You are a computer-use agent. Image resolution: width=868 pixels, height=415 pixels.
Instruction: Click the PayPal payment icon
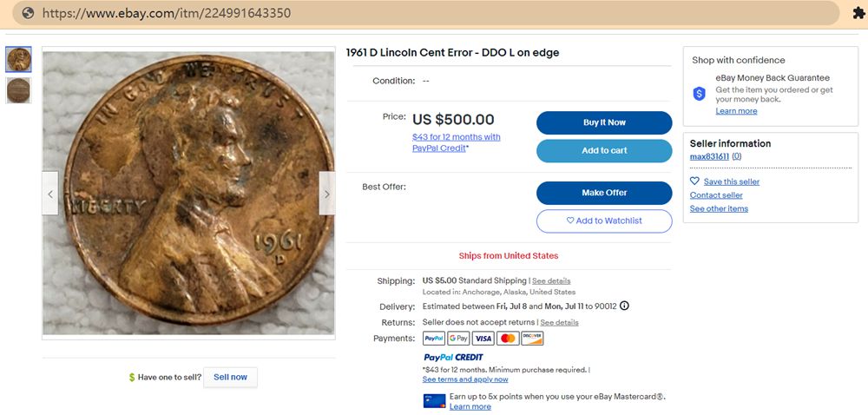point(434,339)
